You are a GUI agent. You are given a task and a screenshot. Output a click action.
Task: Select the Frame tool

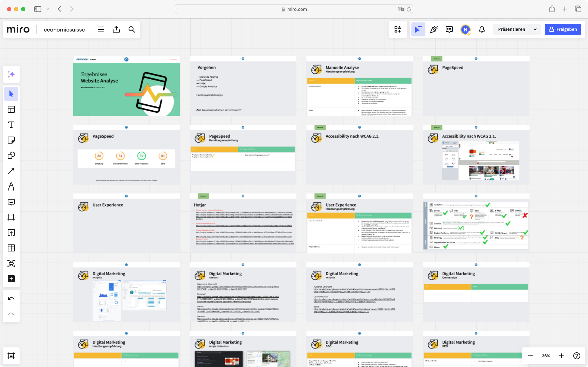(x=11, y=217)
